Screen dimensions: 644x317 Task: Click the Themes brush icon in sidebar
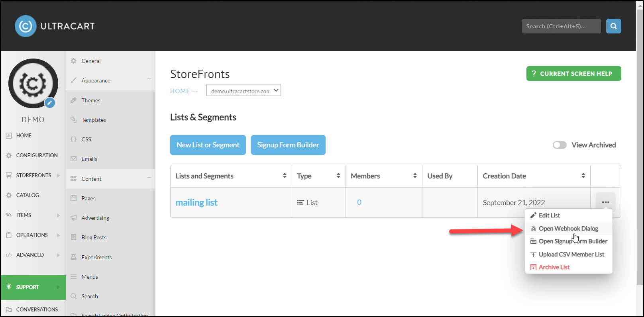pyautogui.click(x=73, y=100)
